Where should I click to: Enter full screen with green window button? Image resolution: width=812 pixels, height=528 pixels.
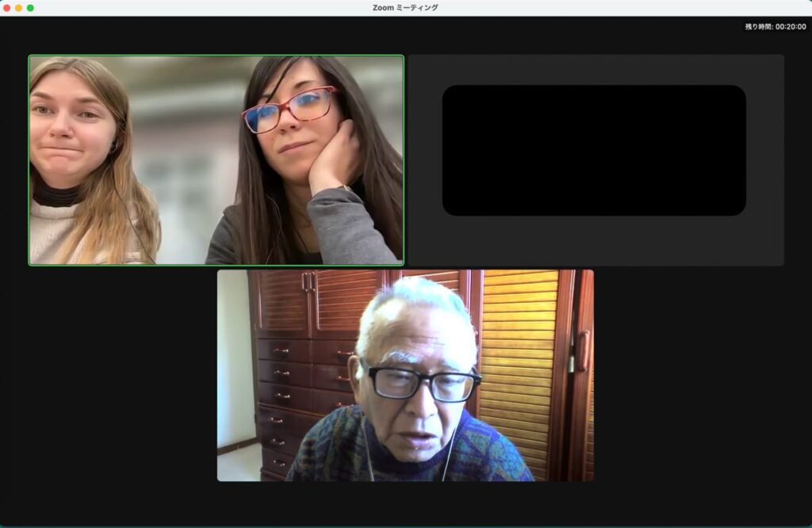31,8
